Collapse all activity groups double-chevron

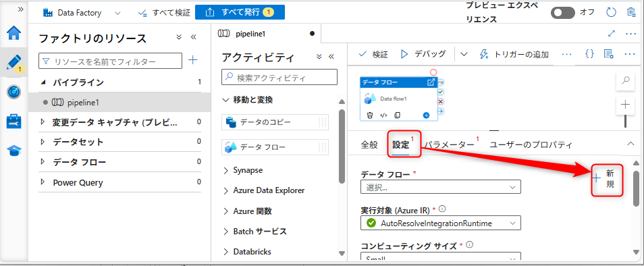pyautogui.click(x=319, y=57)
